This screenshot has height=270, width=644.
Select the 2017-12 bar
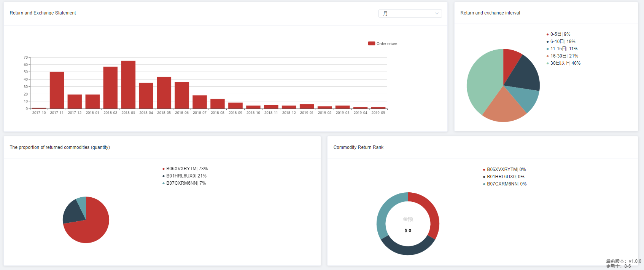[x=75, y=102]
